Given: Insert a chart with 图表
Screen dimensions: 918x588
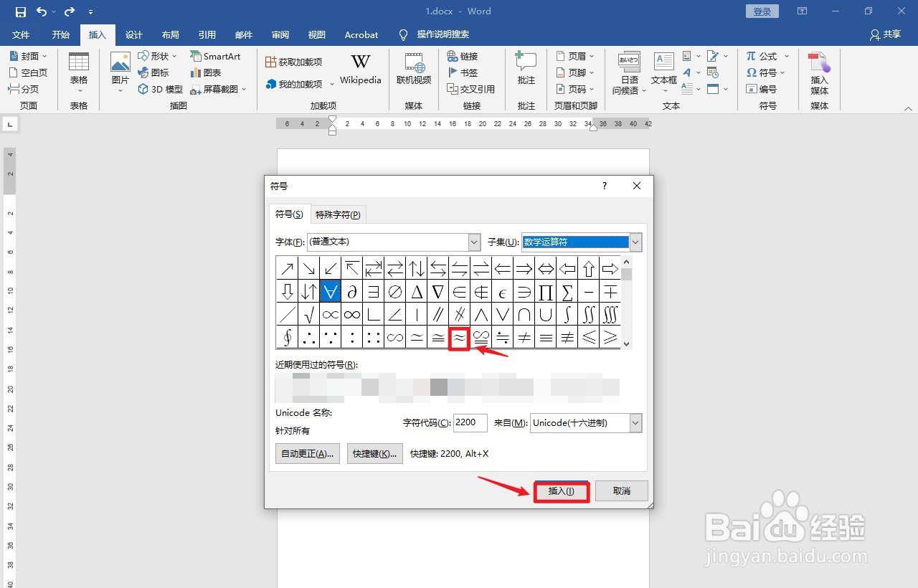Looking at the screenshot, I should pos(206,72).
